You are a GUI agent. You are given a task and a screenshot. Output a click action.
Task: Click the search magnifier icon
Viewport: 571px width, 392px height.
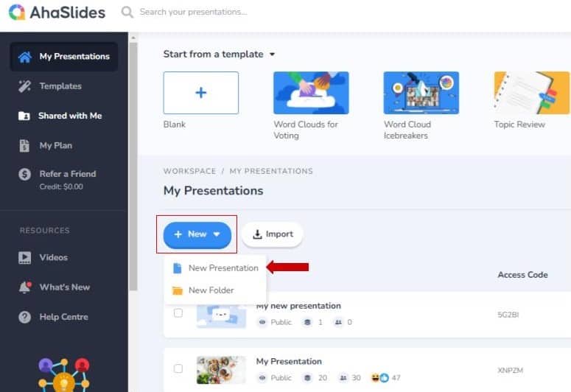(x=127, y=12)
